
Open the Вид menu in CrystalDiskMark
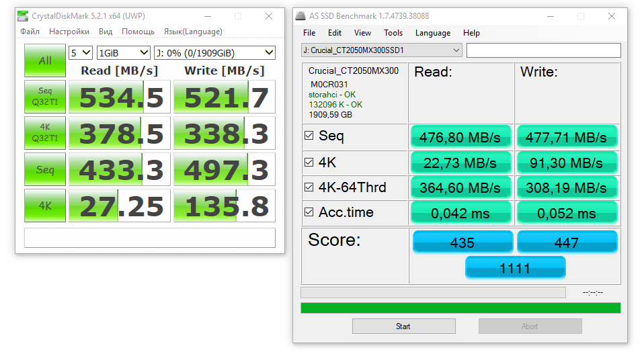(106, 32)
